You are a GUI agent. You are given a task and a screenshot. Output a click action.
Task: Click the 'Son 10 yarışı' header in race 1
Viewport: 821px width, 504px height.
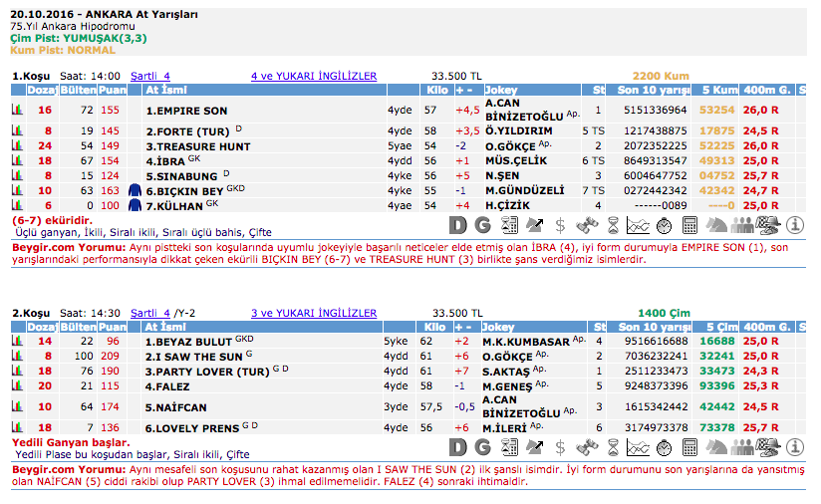(x=653, y=90)
